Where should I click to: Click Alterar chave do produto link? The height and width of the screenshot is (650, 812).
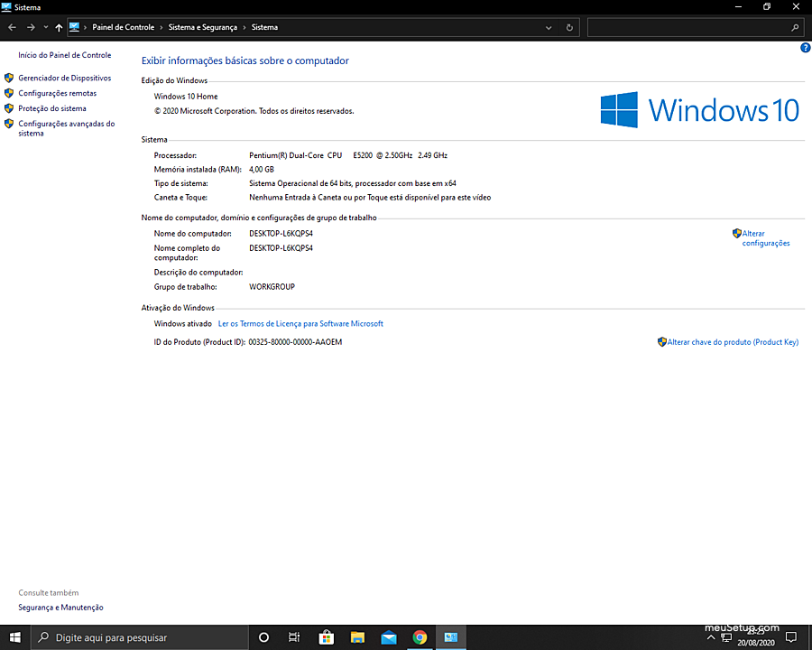point(732,342)
